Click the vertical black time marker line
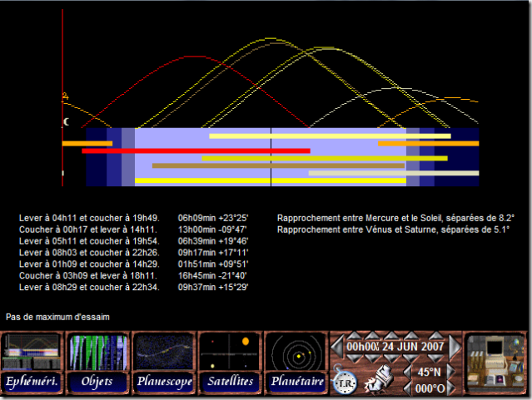Screen dimensions: 532x400 [271, 156]
